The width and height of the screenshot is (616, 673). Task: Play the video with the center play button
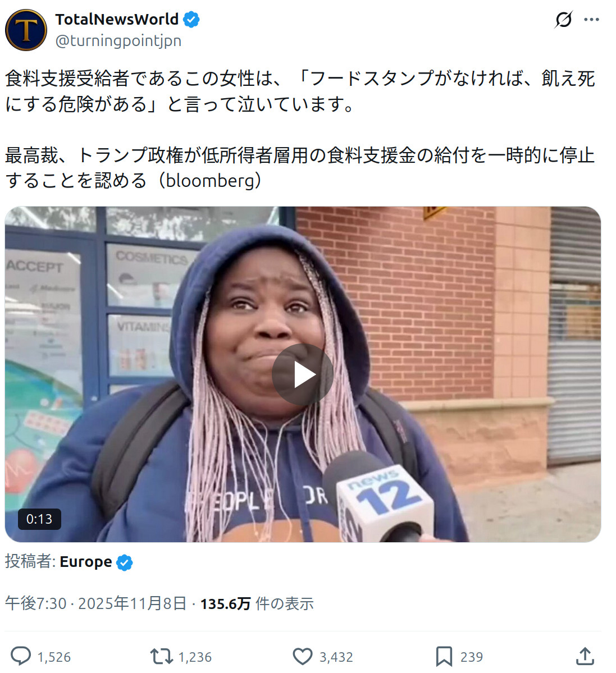303,375
